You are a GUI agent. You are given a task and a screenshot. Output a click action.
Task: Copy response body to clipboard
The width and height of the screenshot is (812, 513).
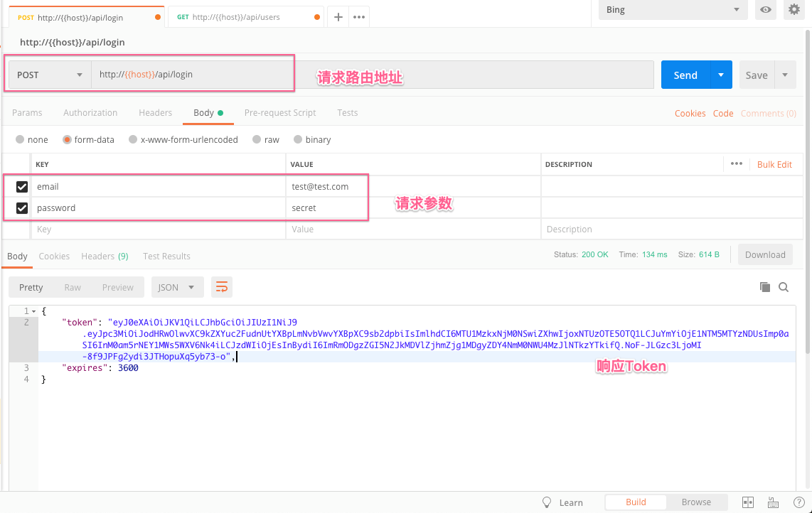pyautogui.click(x=765, y=287)
